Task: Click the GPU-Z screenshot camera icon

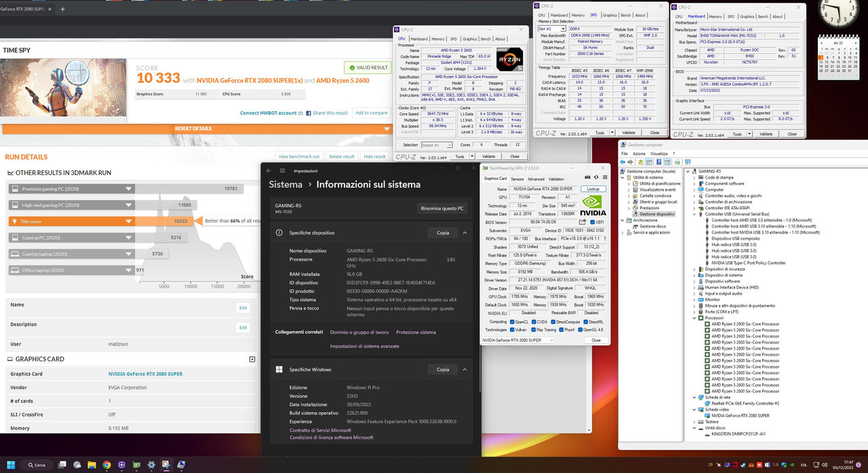Action: click(586, 178)
